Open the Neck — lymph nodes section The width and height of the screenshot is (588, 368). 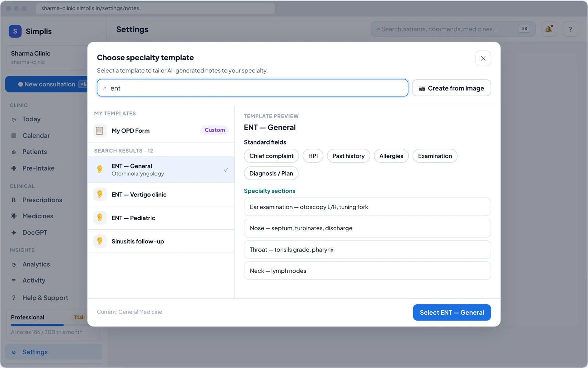click(367, 271)
